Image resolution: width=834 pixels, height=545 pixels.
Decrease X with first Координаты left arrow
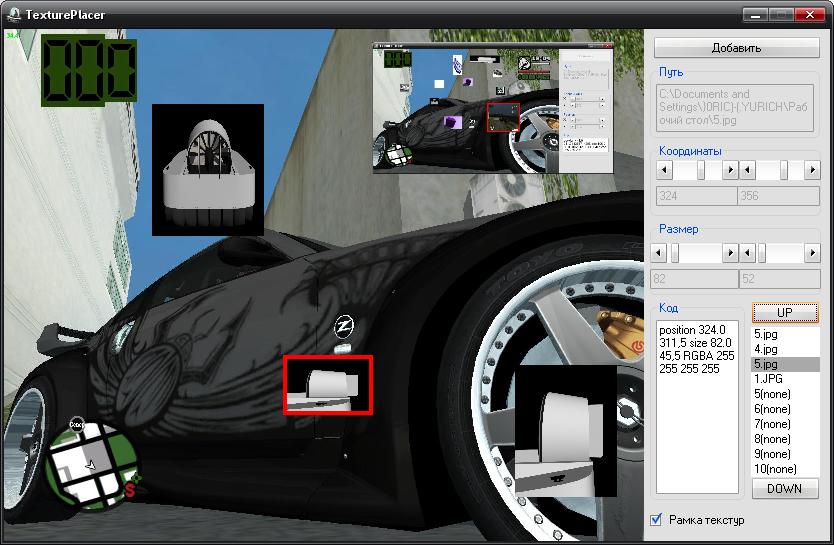[664, 170]
